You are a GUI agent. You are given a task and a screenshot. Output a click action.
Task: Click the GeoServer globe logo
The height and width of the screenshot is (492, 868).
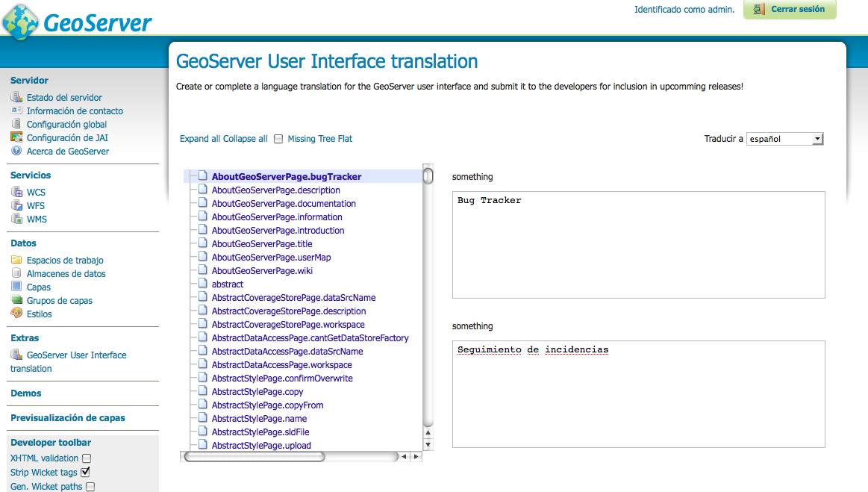point(20,22)
